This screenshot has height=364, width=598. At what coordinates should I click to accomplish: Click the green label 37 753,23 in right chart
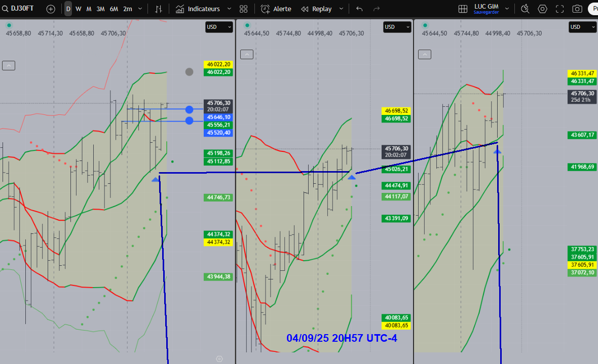pos(582,249)
